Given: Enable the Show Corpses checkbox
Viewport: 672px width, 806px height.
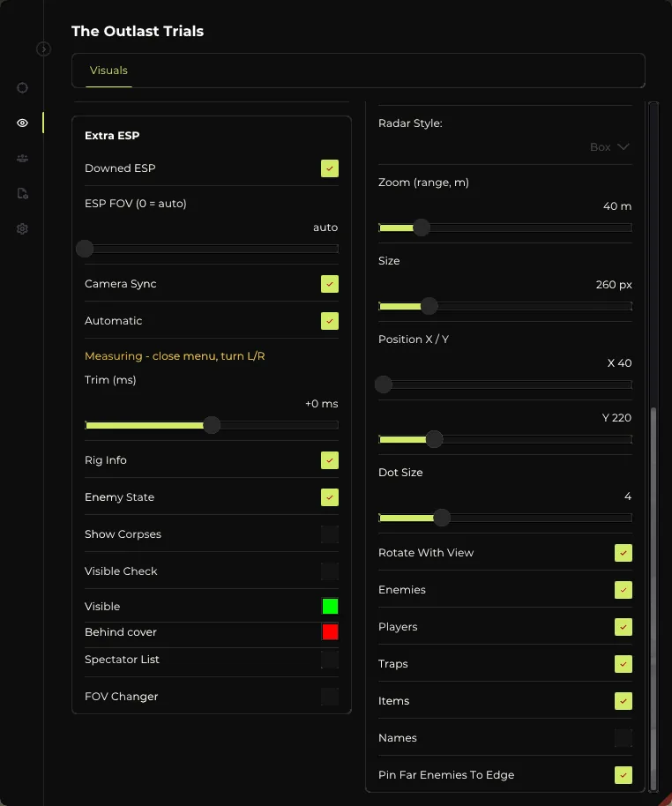Looking at the screenshot, I should (x=330, y=534).
